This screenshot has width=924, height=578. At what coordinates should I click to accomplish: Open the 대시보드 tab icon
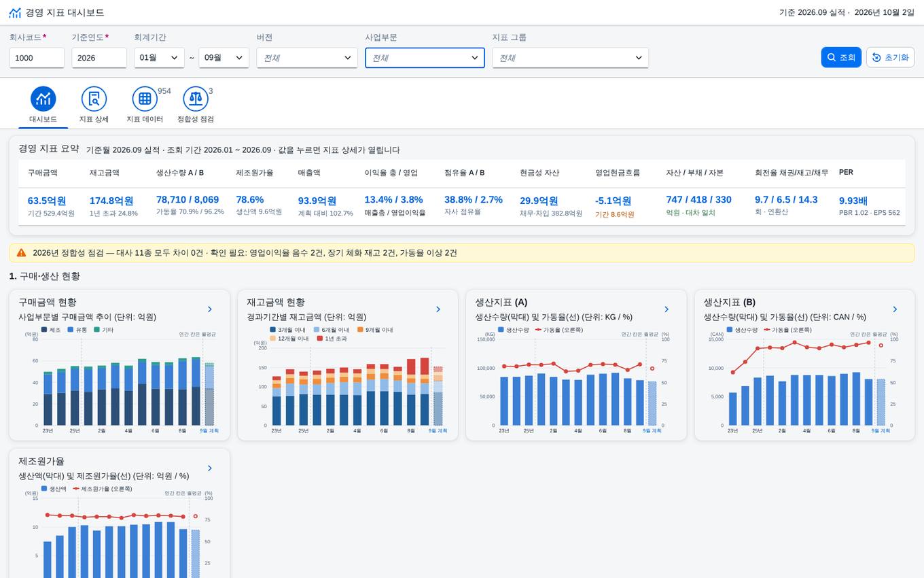tap(43, 99)
